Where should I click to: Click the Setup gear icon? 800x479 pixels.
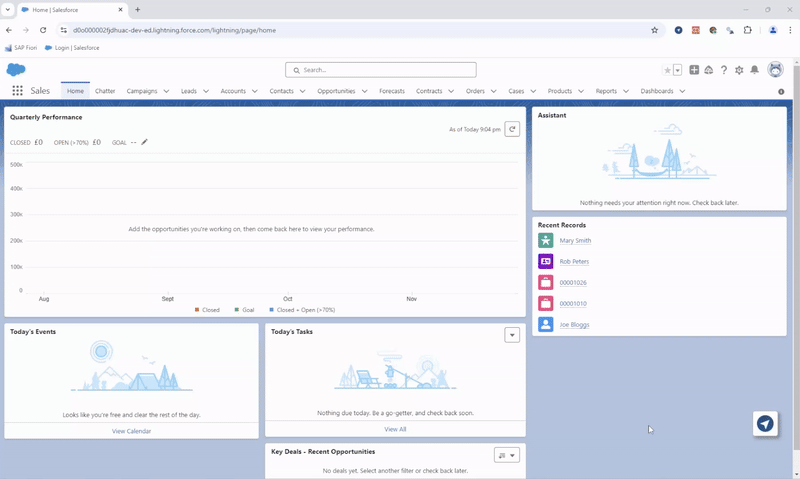tap(739, 70)
